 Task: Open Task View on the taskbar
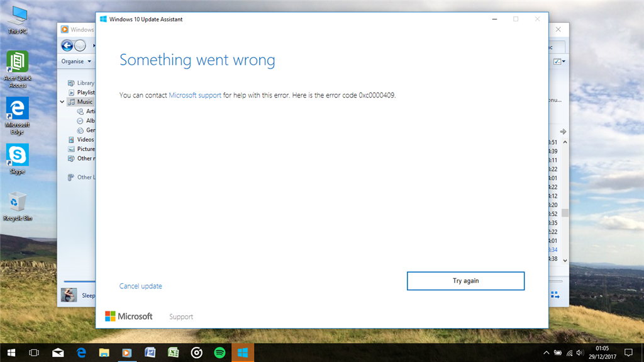[x=34, y=353]
